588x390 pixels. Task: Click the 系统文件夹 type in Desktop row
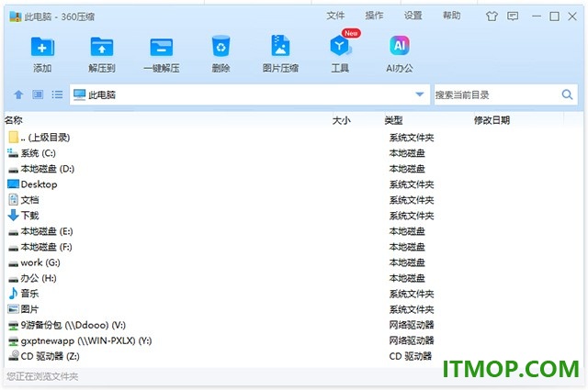click(x=412, y=184)
